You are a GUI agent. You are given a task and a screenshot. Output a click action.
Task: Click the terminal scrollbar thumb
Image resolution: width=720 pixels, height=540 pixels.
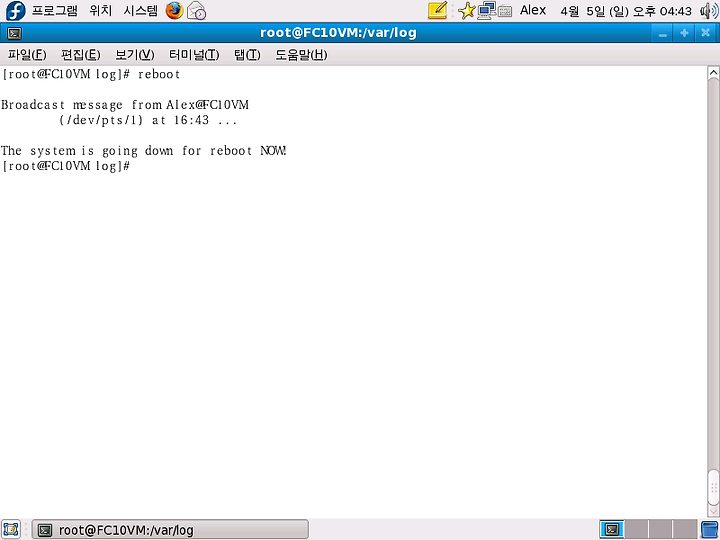click(713, 488)
